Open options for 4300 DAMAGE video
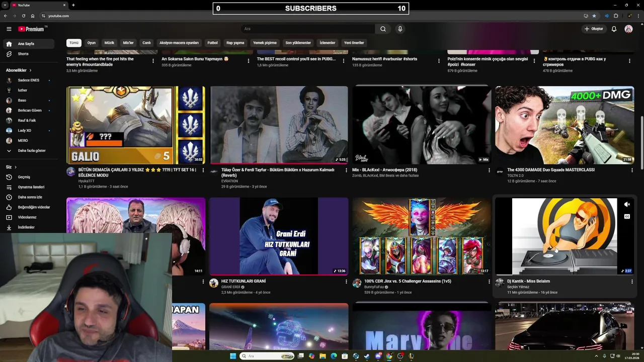Image resolution: width=644 pixels, height=362 pixels. [x=632, y=170]
